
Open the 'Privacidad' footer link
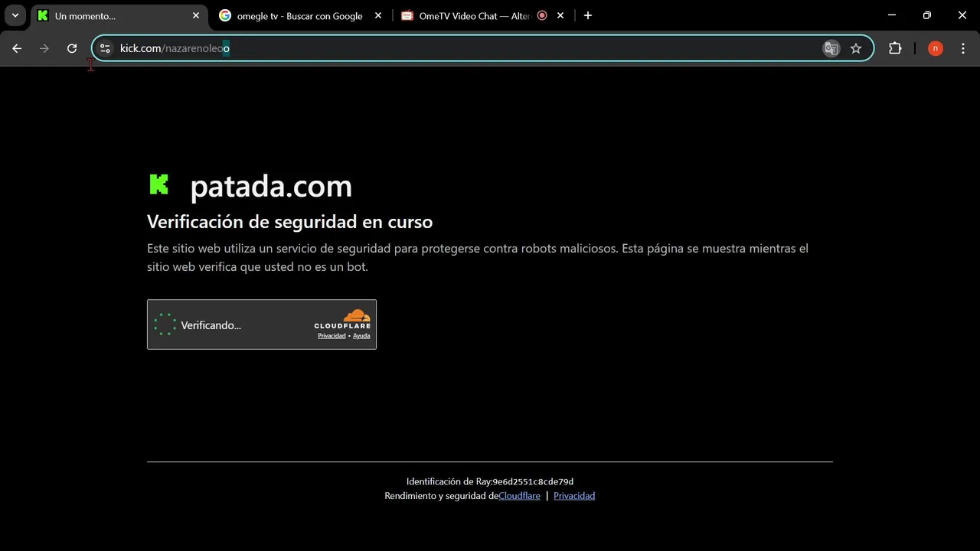click(x=574, y=496)
